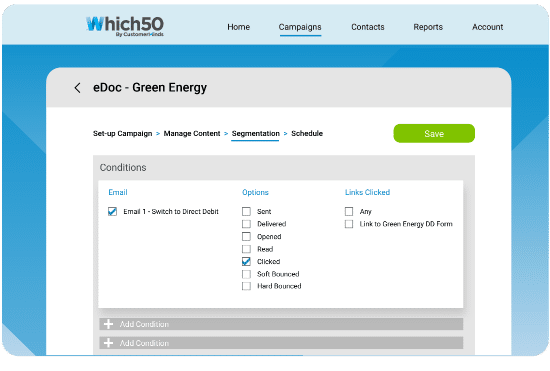Go to Manage Content step

coord(192,134)
